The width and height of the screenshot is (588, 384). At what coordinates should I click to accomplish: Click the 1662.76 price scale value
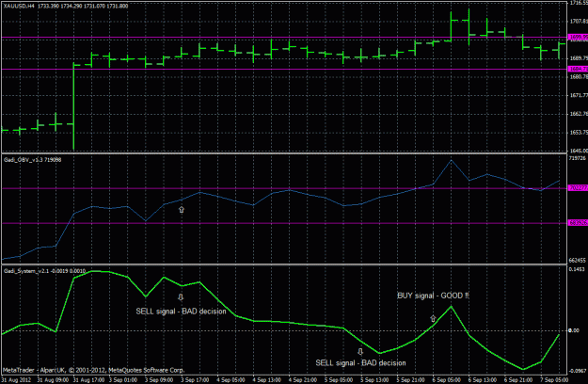pos(579,114)
